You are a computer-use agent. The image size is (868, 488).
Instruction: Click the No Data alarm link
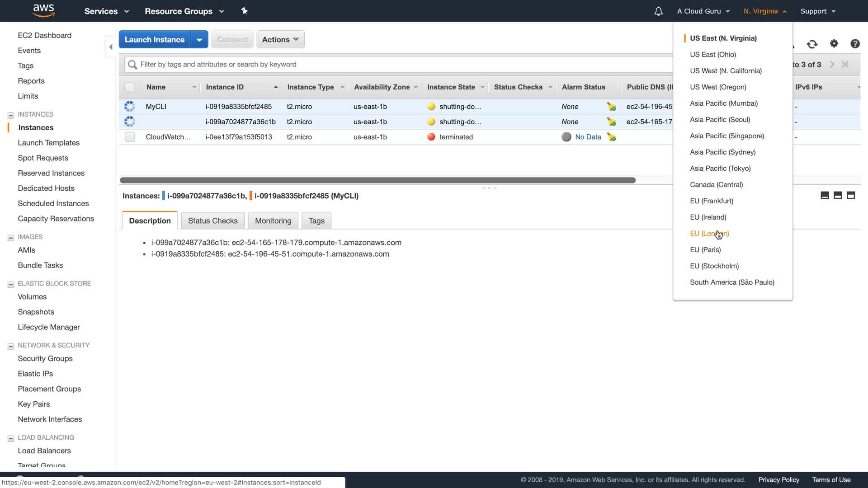click(x=588, y=137)
